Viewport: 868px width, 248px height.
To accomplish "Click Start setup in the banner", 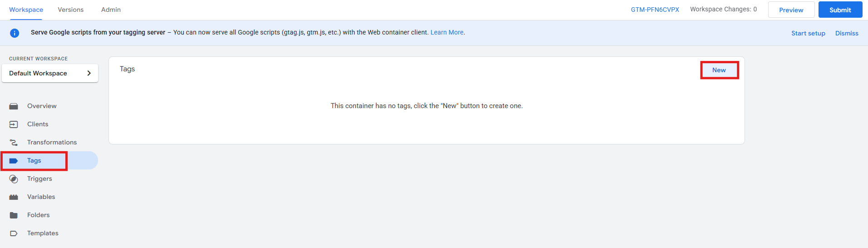I will (x=808, y=33).
